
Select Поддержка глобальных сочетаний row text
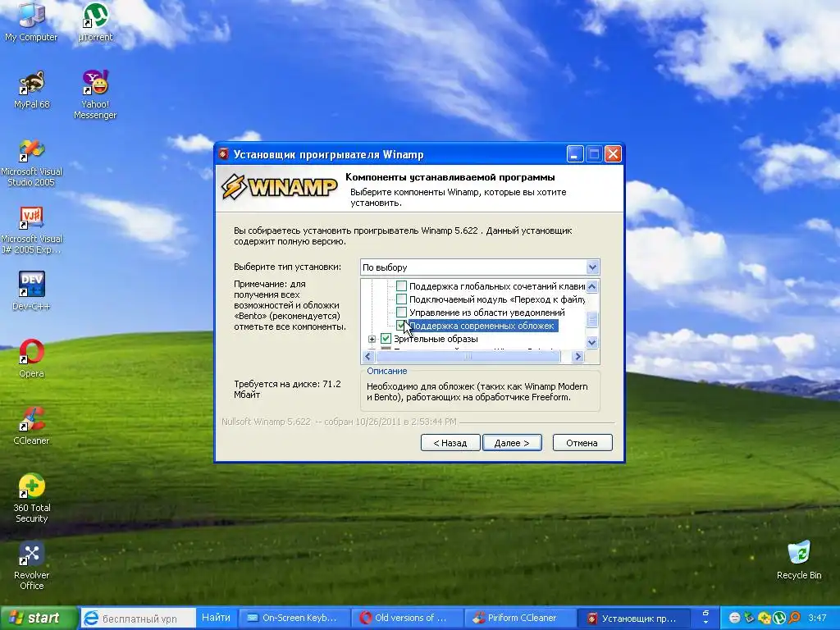point(497,286)
